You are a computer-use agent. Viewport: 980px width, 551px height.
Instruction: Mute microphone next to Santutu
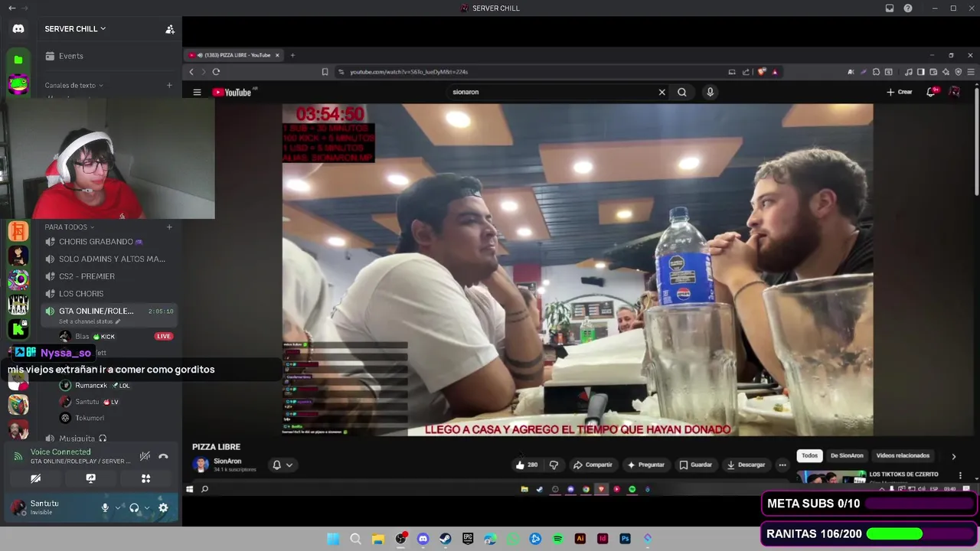click(x=105, y=507)
